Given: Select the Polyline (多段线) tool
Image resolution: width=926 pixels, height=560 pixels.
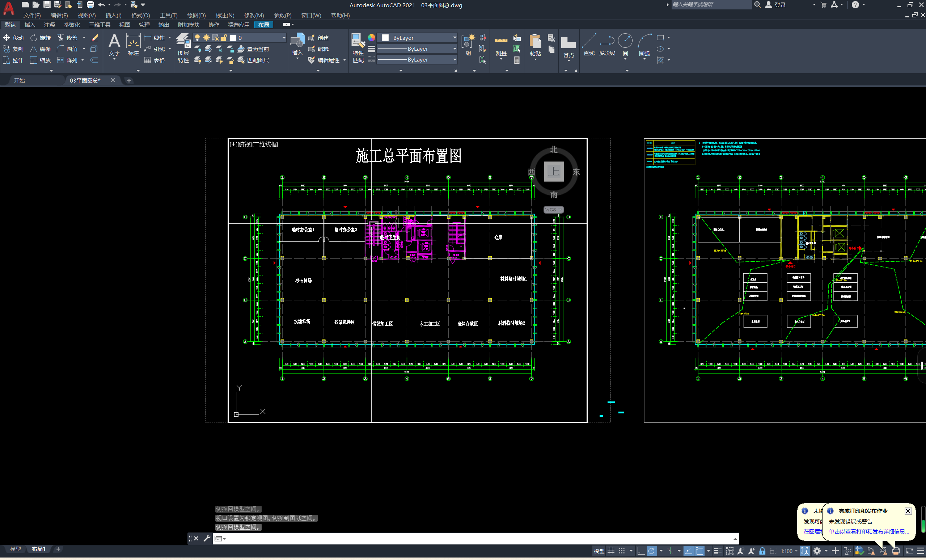Looking at the screenshot, I should 606,41.
